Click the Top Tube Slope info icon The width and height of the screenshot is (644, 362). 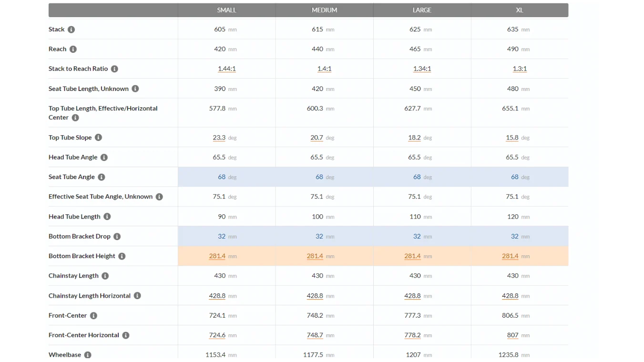tap(98, 138)
